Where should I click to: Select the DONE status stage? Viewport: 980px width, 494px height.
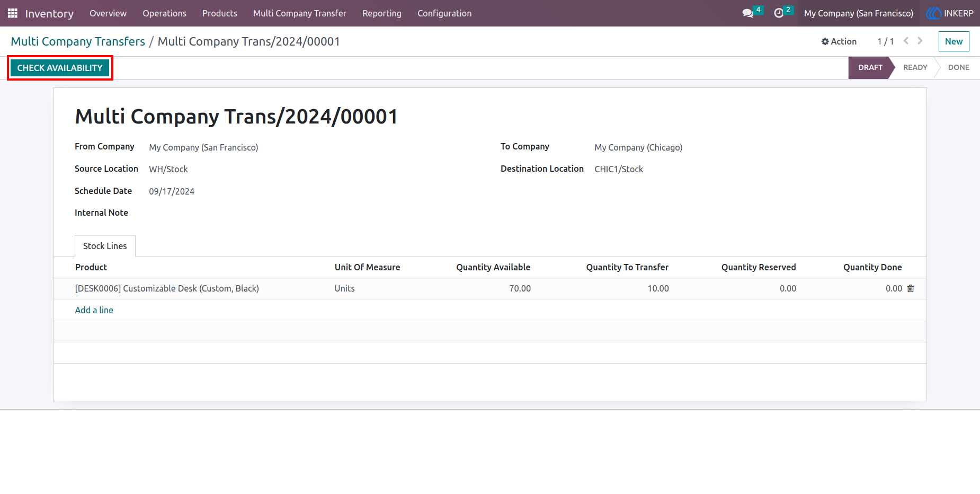[x=958, y=67]
